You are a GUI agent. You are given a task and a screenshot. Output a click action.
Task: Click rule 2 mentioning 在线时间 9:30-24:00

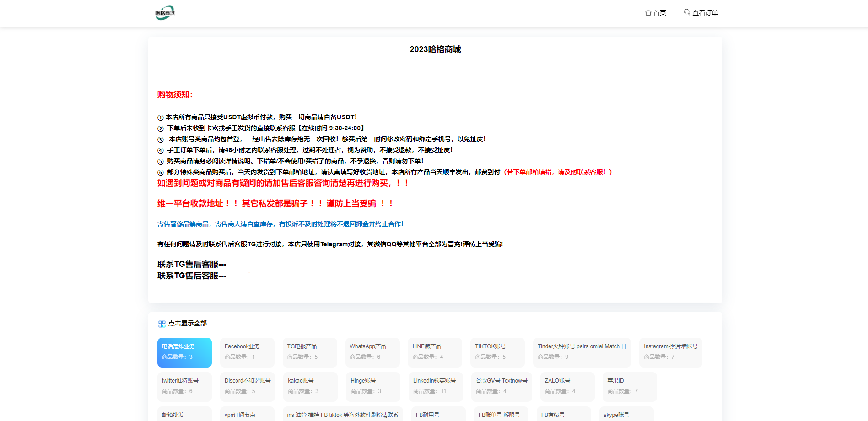261,128
